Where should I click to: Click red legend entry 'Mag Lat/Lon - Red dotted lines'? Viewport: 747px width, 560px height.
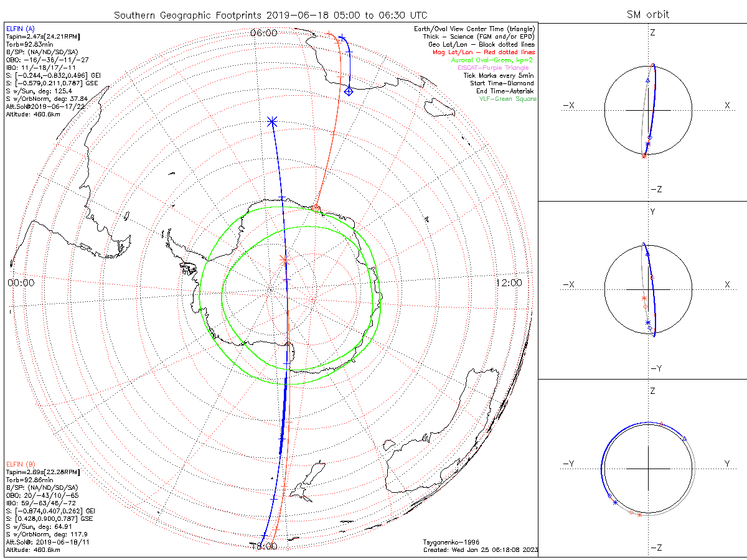pos(484,52)
